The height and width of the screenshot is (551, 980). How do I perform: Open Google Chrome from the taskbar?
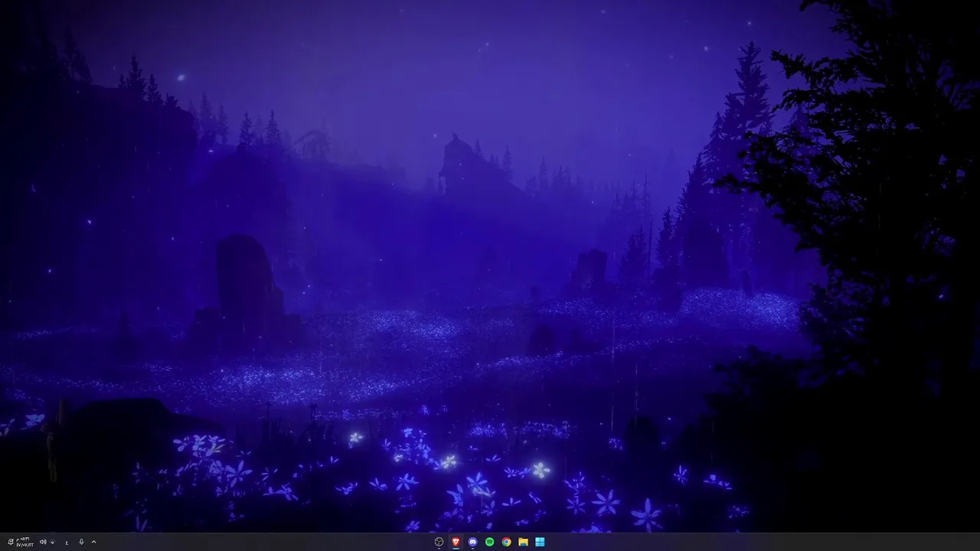click(x=506, y=542)
